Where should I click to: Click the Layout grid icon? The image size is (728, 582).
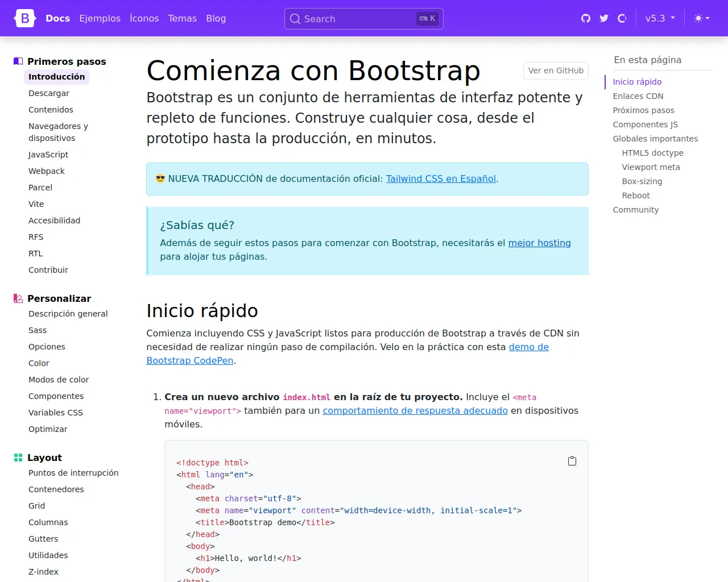tap(18, 458)
